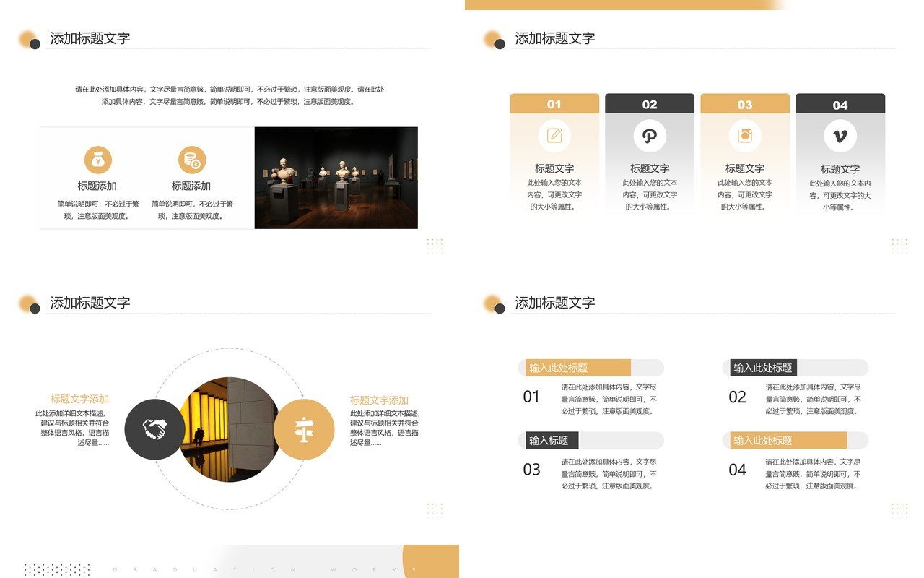This screenshot has height=578, width=924.
Task: Select the paragraph beside numeral 04
Action: click(814, 473)
